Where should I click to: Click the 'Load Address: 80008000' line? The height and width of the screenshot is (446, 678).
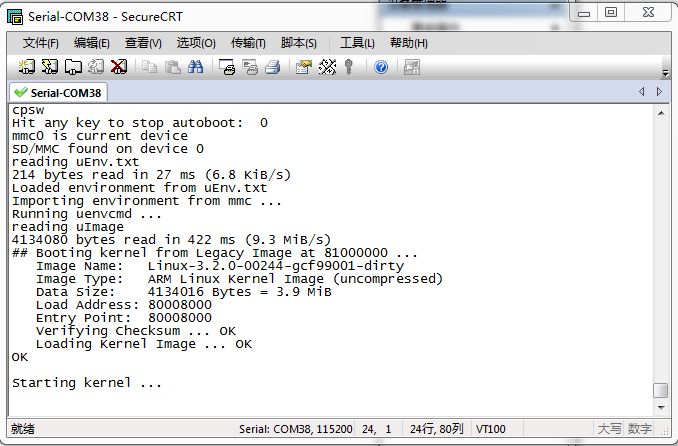point(124,305)
